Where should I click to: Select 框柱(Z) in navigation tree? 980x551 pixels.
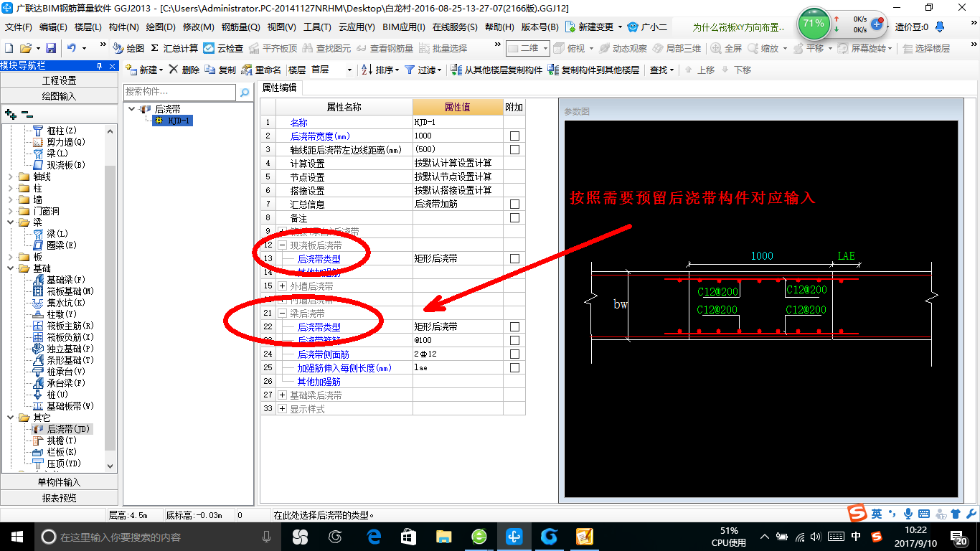55,131
